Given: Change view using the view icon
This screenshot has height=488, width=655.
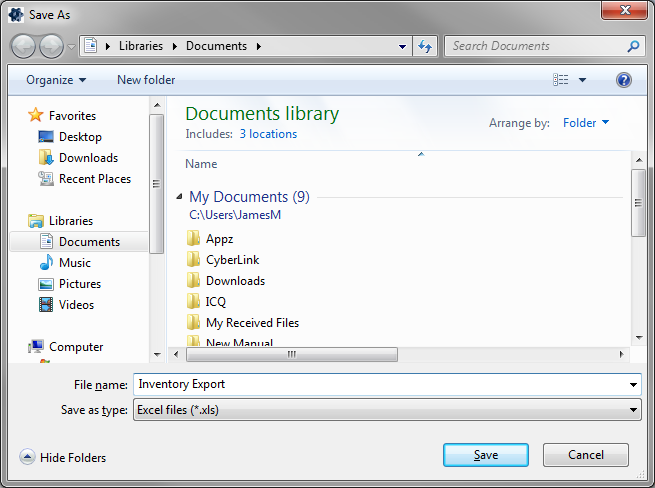Looking at the screenshot, I should [561, 80].
